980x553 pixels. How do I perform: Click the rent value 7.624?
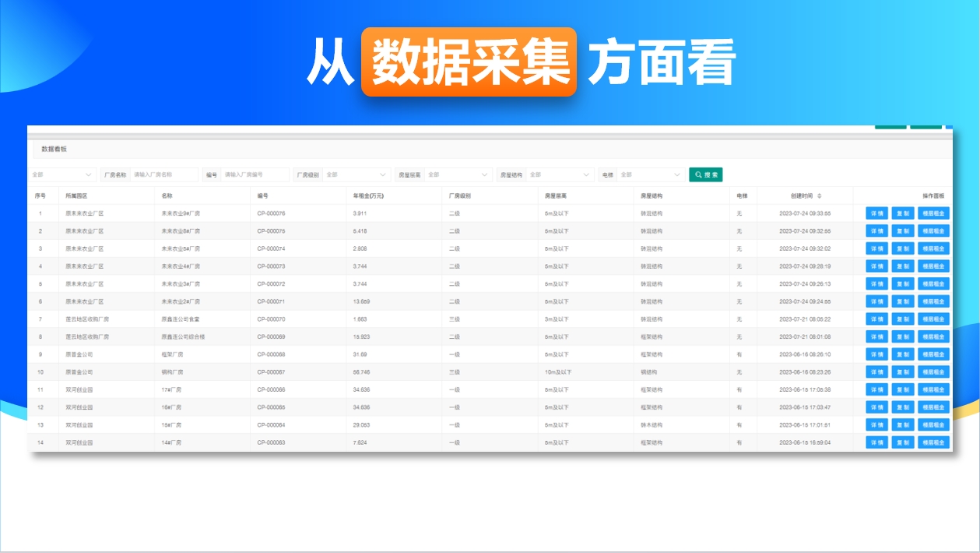(x=360, y=442)
